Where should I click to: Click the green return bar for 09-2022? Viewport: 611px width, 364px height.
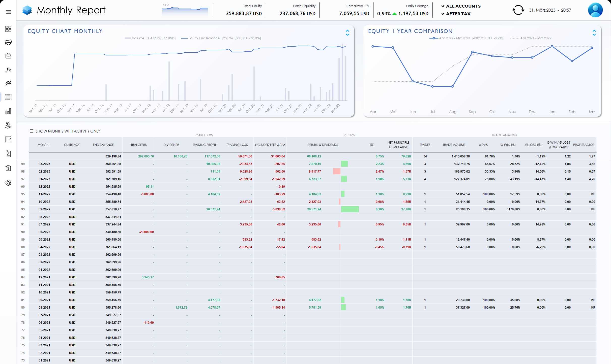pyautogui.click(x=350, y=209)
